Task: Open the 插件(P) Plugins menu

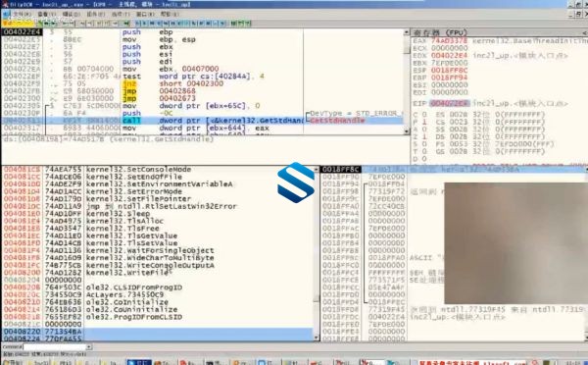Action: pyautogui.click(x=96, y=15)
